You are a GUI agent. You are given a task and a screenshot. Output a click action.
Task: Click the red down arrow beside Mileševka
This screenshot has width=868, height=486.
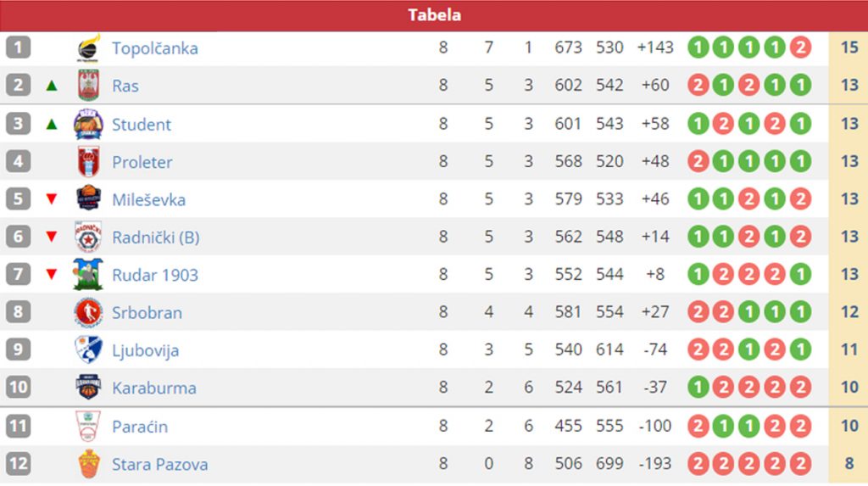(x=52, y=199)
